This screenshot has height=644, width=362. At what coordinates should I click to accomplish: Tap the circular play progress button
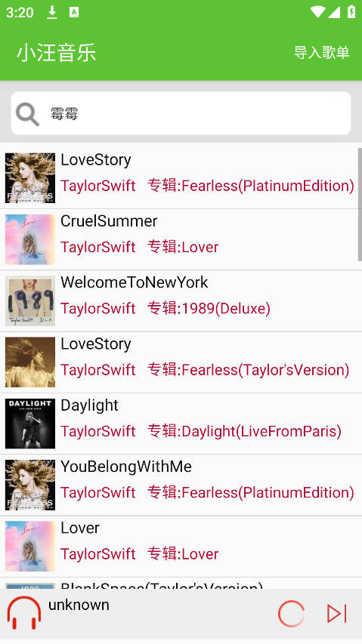(291, 614)
